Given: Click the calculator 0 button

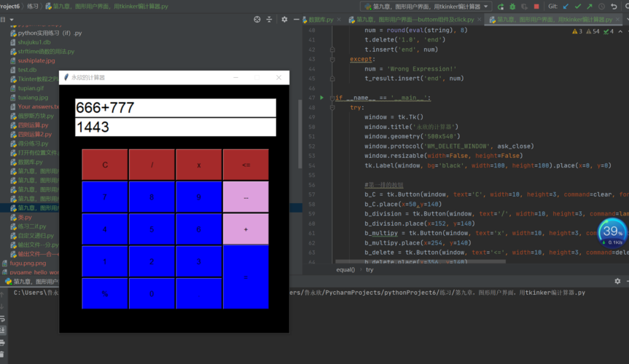Looking at the screenshot, I should (x=152, y=293).
